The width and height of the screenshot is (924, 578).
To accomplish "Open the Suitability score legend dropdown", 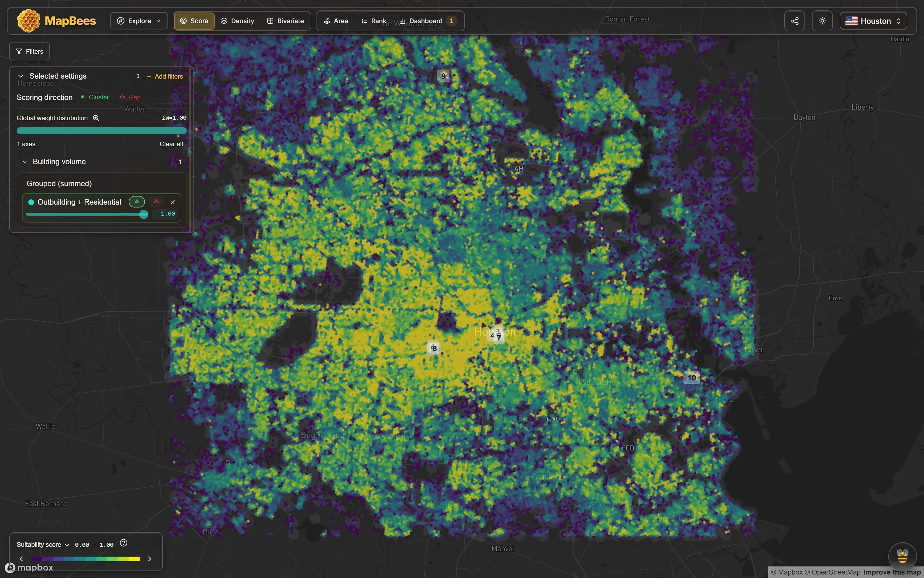I will [x=43, y=545].
